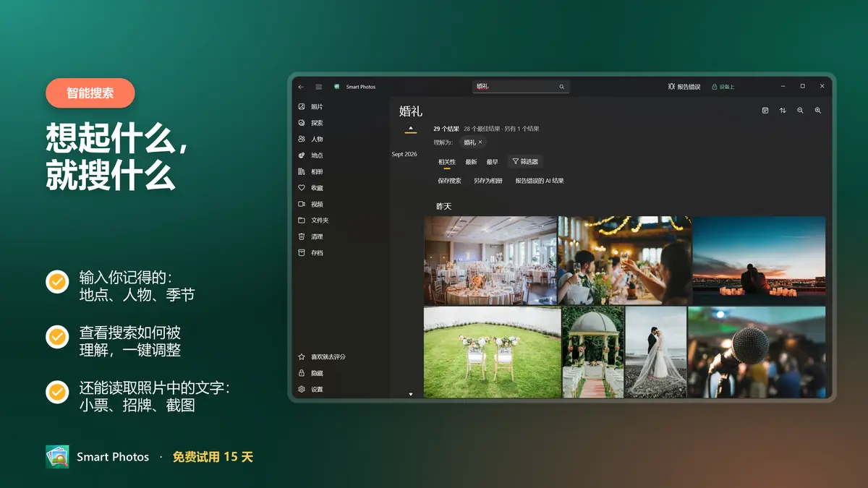
Task: Click the 29 个结果 count text
Action: [x=446, y=129]
